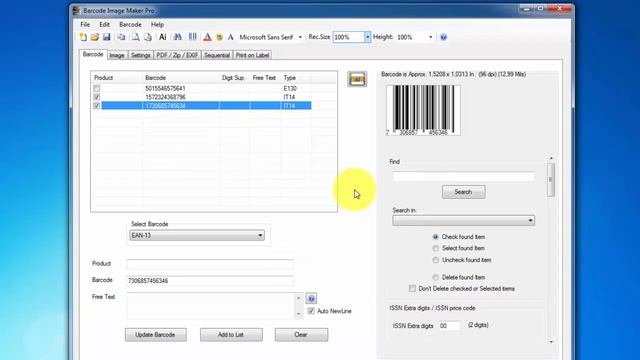Viewport: 640px width, 360px height.
Task: Click the ISSN Extra digits field
Action: pyautogui.click(x=449, y=326)
